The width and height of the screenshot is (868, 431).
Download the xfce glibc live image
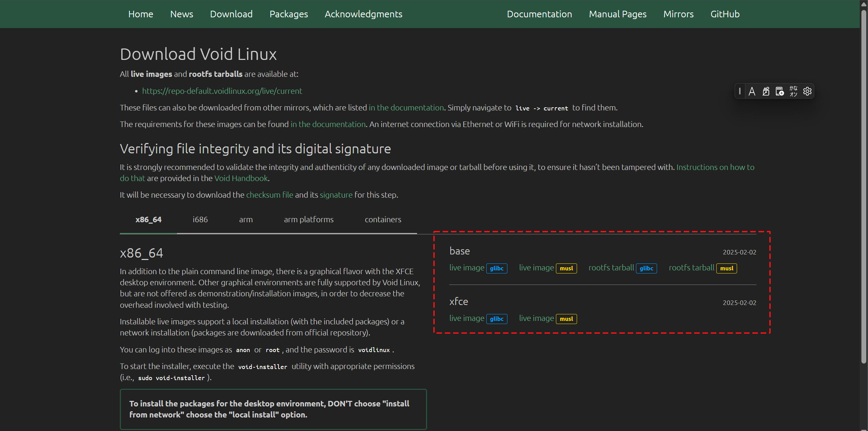[467, 318]
